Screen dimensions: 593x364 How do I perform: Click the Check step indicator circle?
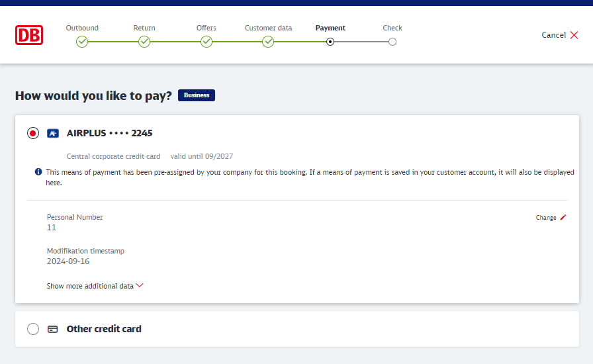pos(392,42)
